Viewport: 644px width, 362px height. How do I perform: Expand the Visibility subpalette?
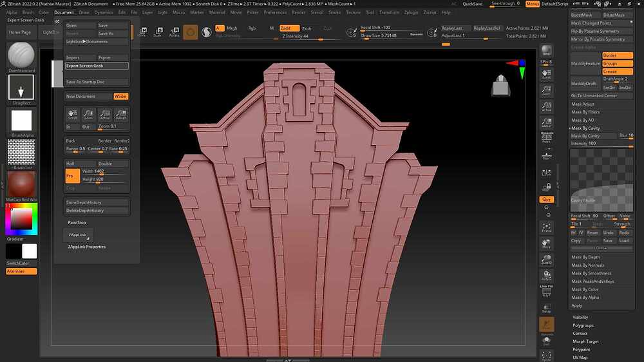click(580, 317)
